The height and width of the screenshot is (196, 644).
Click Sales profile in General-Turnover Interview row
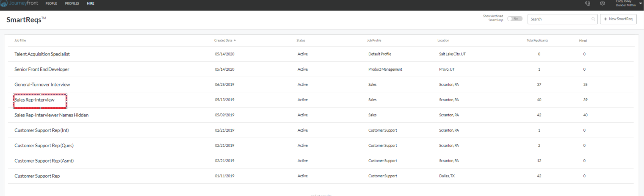pyautogui.click(x=373, y=85)
